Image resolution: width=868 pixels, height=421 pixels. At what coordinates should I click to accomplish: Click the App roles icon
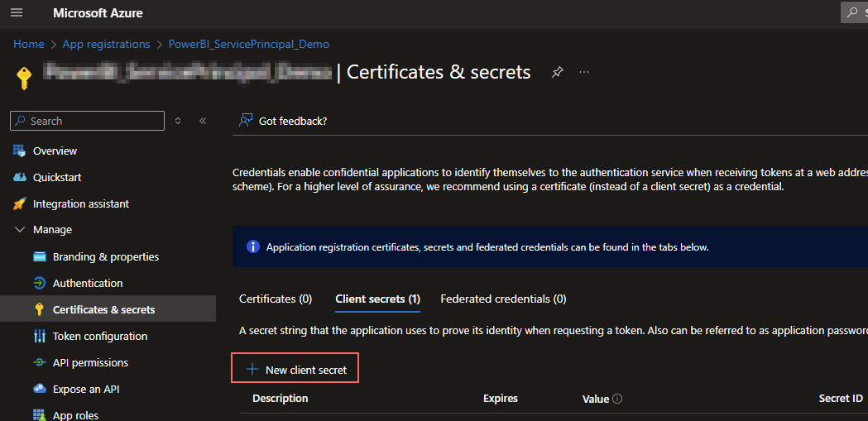(39, 415)
